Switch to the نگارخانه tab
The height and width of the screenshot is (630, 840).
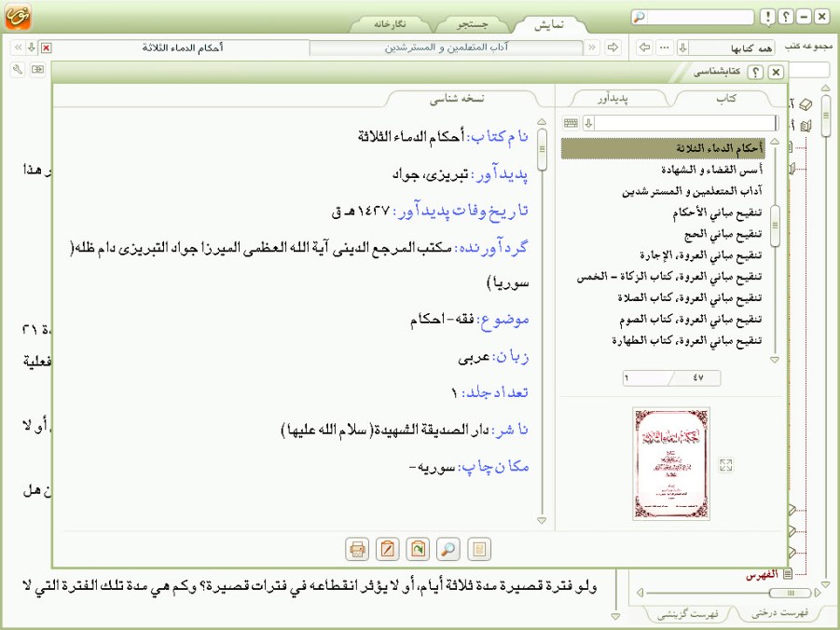[390, 24]
